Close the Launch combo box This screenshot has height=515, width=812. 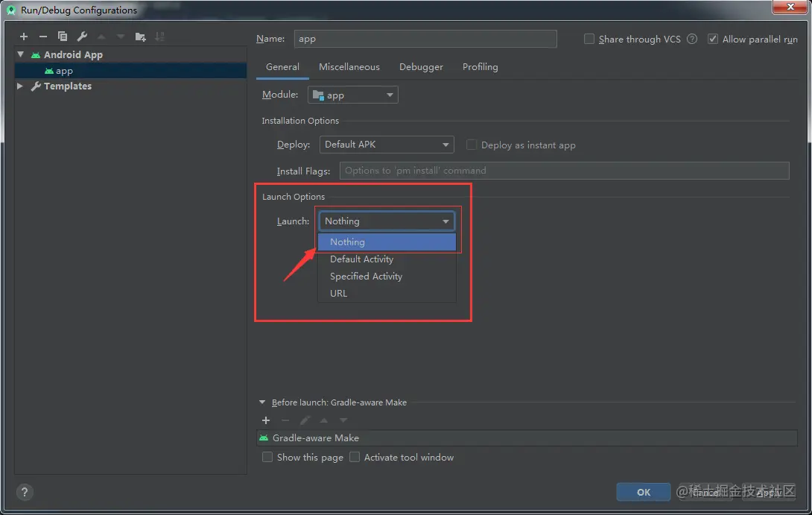pyautogui.click(x=387, y=221)
